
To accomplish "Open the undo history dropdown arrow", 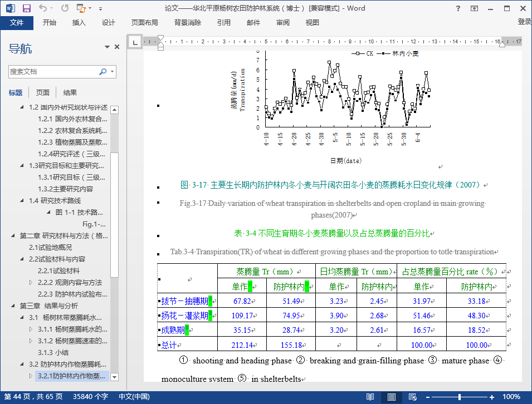I will [52, 8].
